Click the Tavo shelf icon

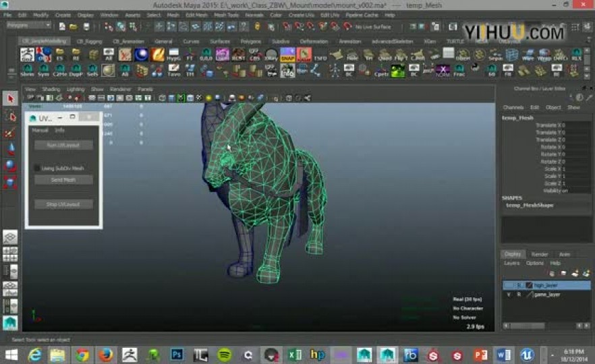(x=174, y=71)
